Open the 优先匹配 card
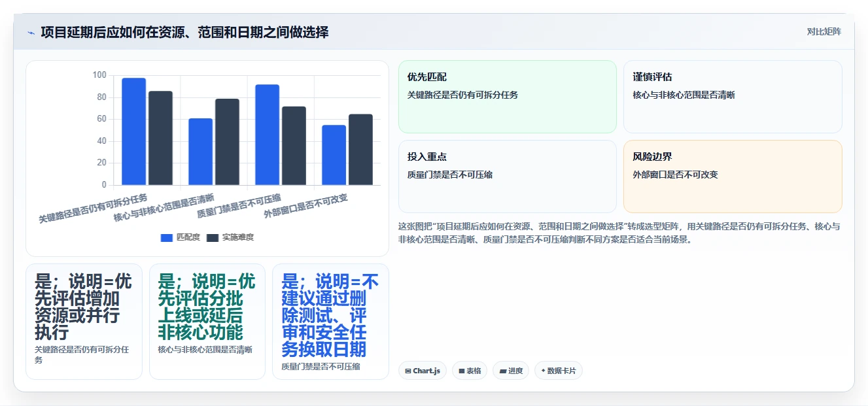 (507, 97)
